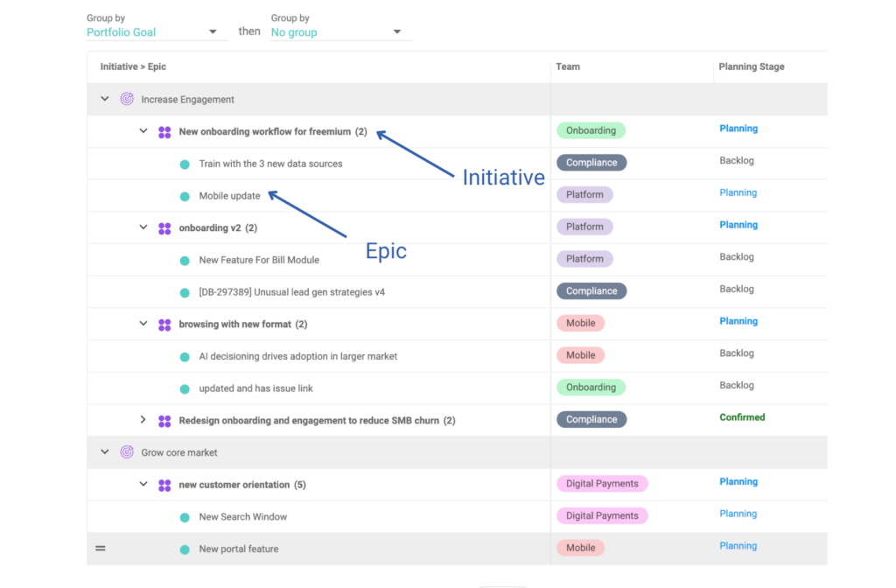
Task: Click epic dot beside Mobile update
Action: [185, 197]
